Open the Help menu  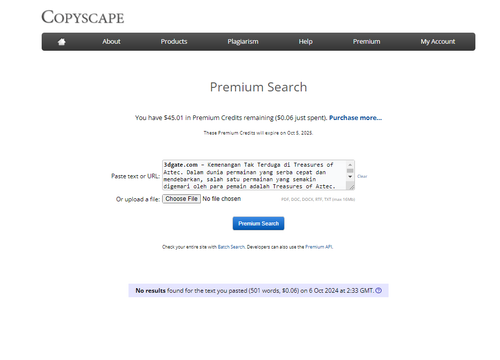pyautogui.click(x=306, y=42)
